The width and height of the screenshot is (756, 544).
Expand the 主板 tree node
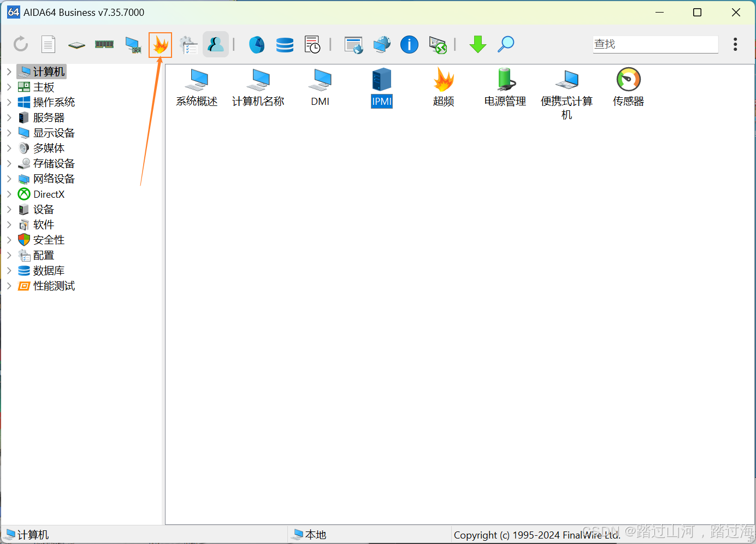coord(9,87)
